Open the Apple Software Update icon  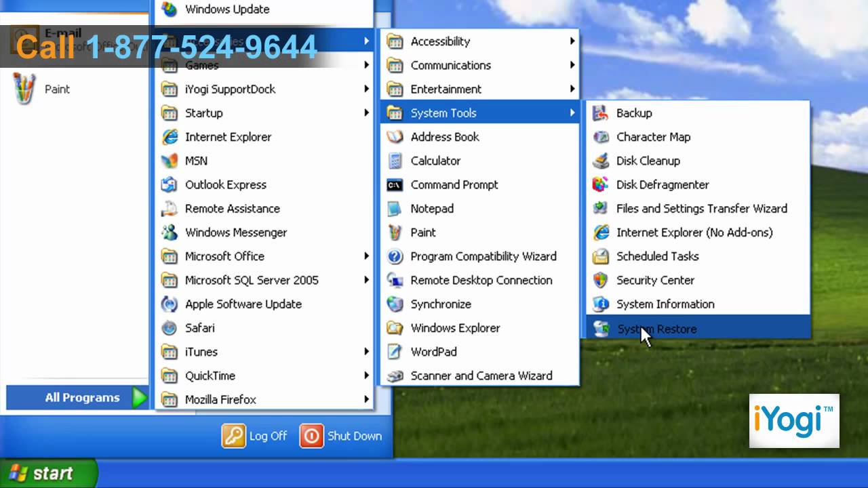point(170,304)
